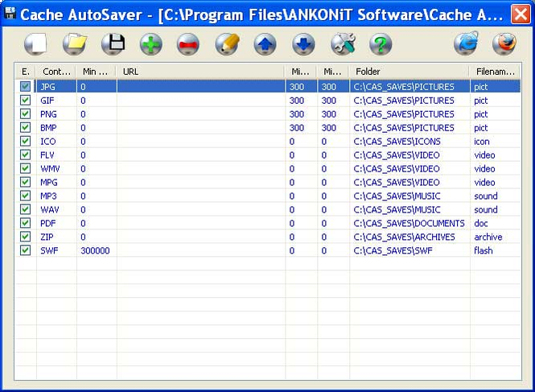Select the MP3 row
The image size is (535, 392).
(268, 196)
